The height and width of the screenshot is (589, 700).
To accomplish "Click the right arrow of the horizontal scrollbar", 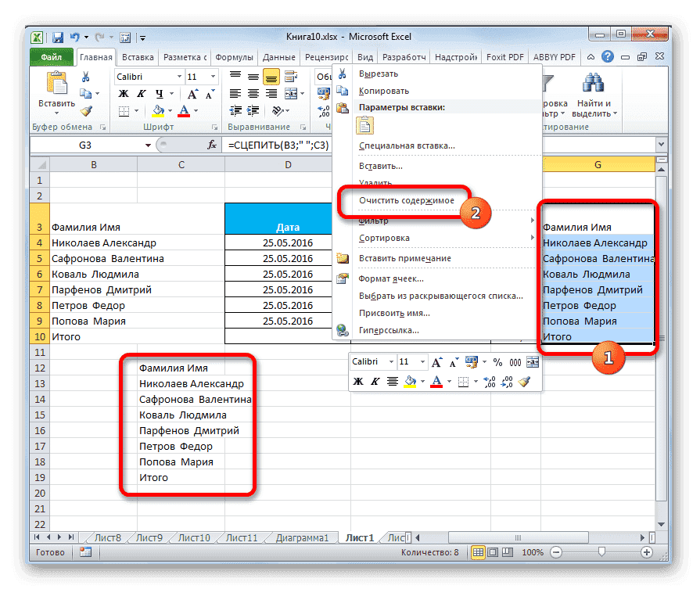I will click(642, 537).
